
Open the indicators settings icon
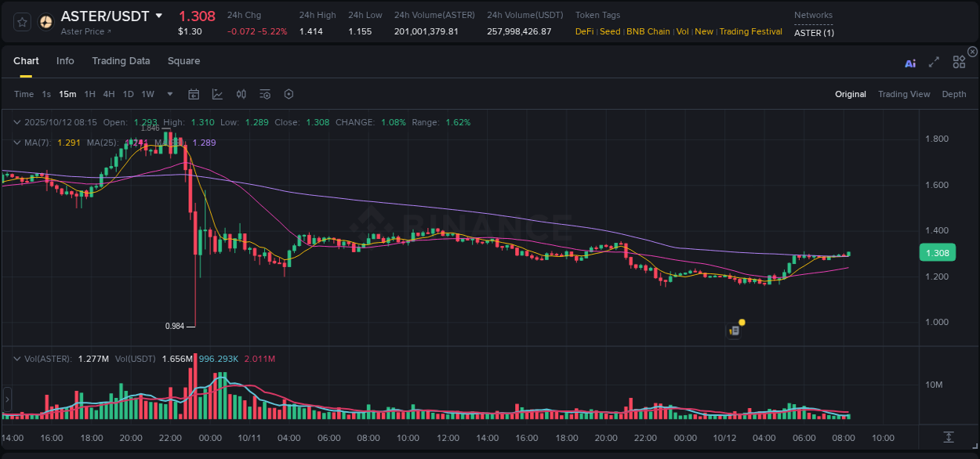coord(264,93)
